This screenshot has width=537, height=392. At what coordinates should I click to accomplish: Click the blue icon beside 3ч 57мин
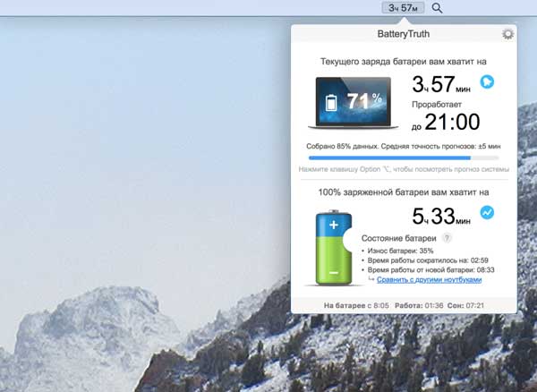pyautogui.click(x=487, y=81)
